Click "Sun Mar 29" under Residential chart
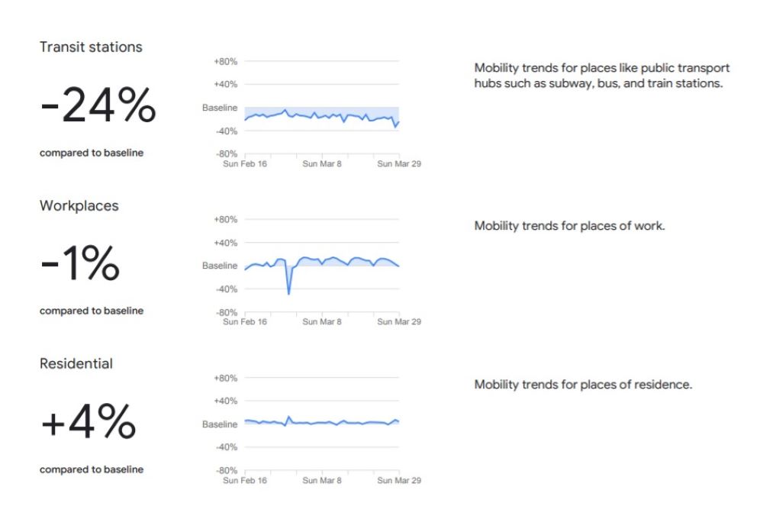The width and height of the screenshot is (763, 532). (400, 481)
